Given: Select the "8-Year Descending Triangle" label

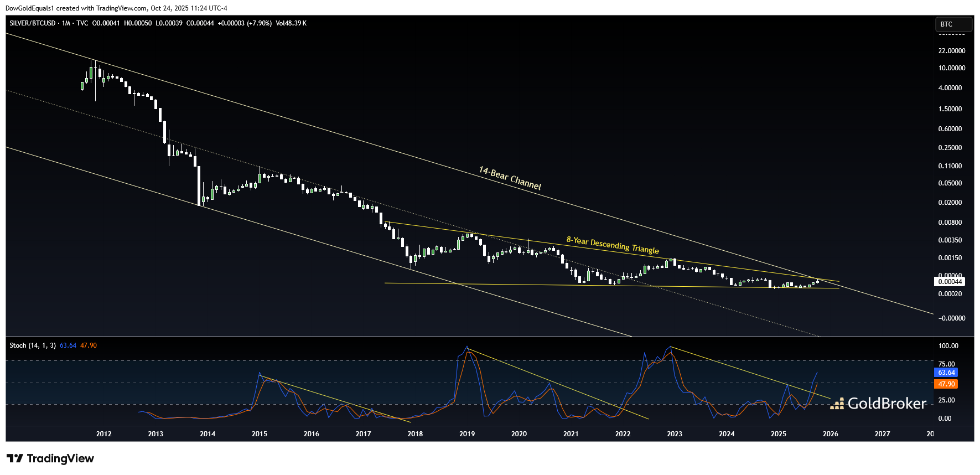Looking at the screenshot, I should 613,245.
